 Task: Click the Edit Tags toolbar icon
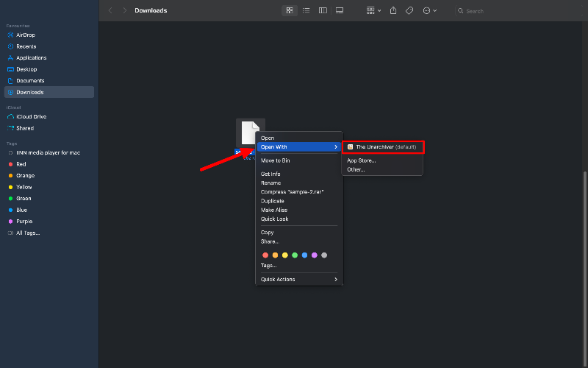tap(409, 10)
